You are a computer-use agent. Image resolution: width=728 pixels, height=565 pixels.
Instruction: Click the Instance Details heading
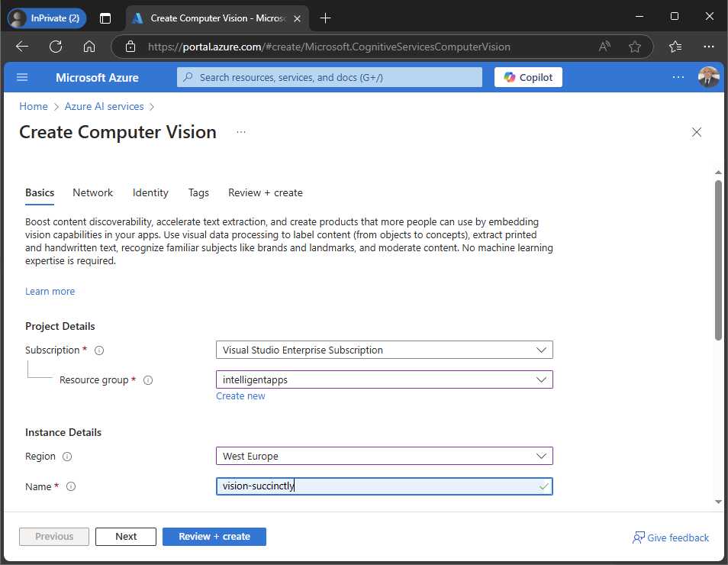[63, 432]
